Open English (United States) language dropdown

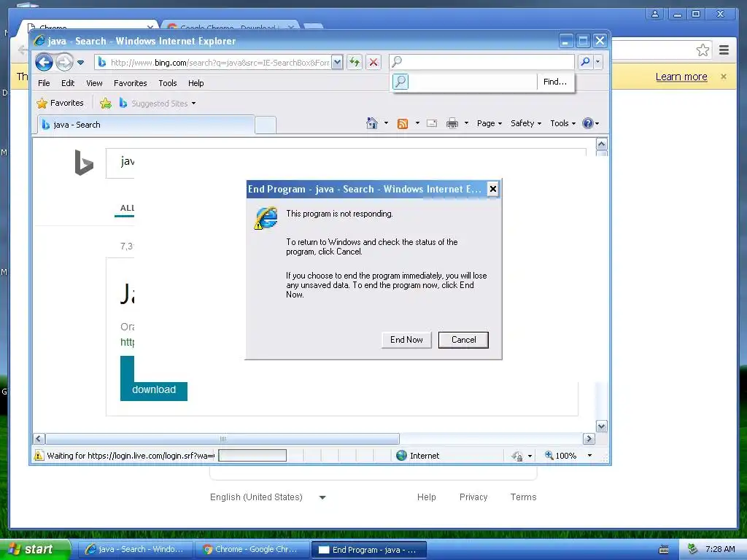tap(268, 497)
